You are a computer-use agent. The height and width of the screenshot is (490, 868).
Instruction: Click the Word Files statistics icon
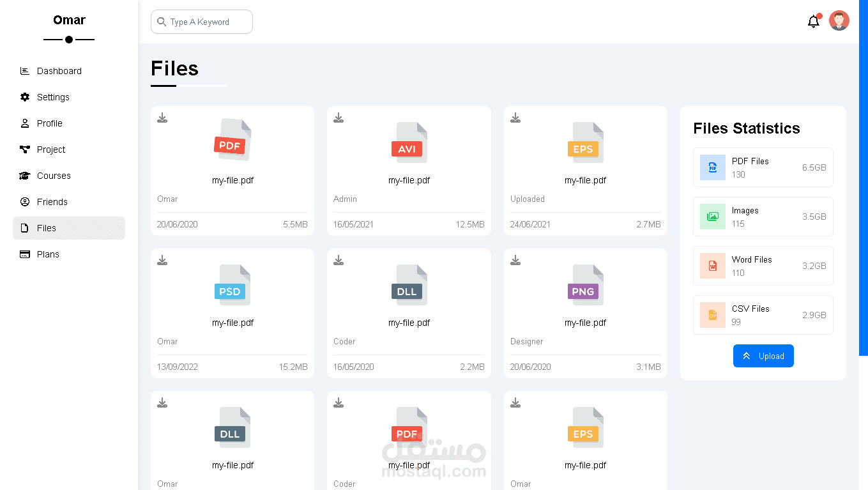pyautogui.click(x=713, y=266)
